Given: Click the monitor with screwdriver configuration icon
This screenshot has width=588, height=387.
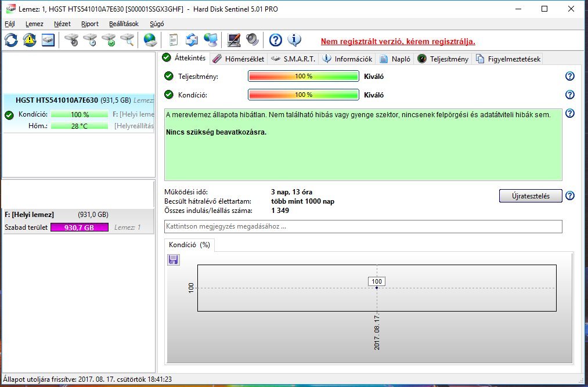Looking at the screenshot, I should pyautogui.click(x=233, y=40).
